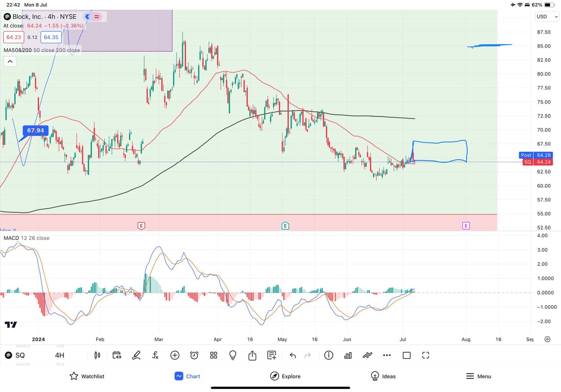Show more tools via three dots
The height and width of the screenshot is (392, 561).
click(x=387, y=355)
